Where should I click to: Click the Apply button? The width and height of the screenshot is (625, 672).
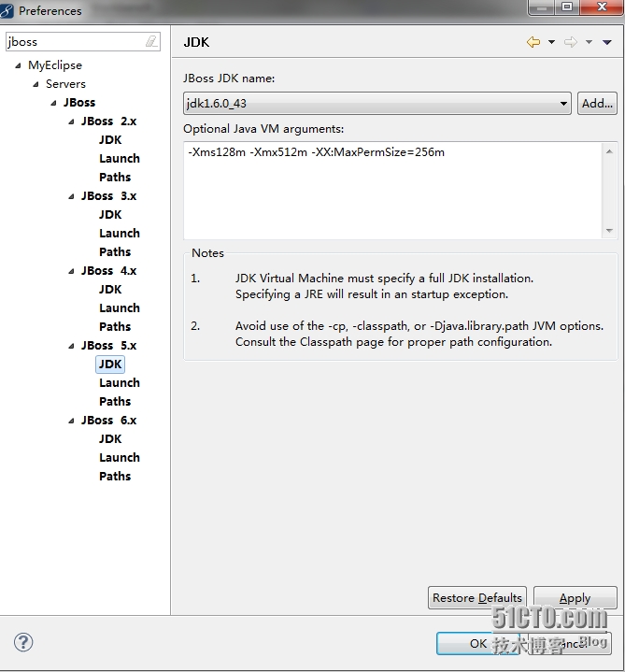pyautogui.click(x=575, y=597)
